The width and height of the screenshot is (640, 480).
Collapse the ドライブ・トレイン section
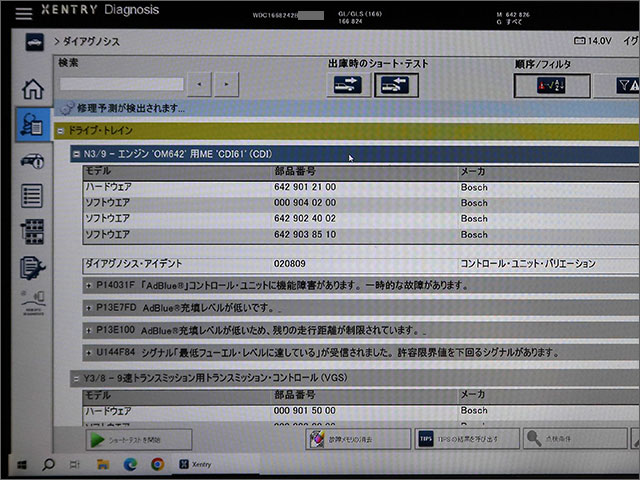point(60,131)
